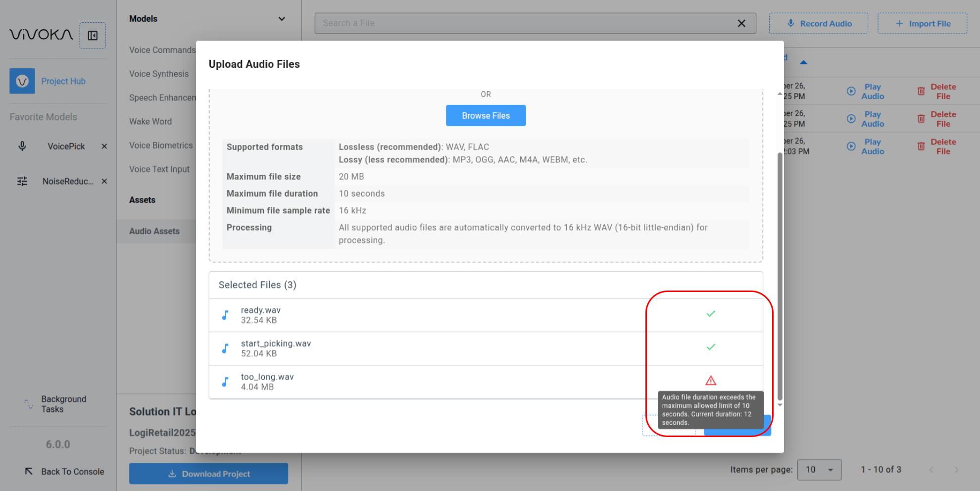Click the Browse Files button
The width and height of the screenshot is (980, 491).
[486, 116]
